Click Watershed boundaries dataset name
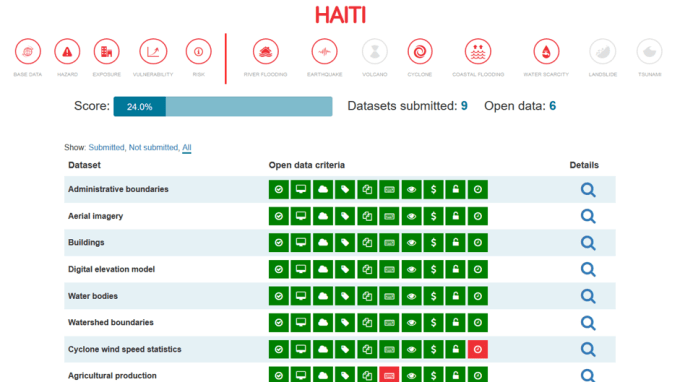 111,322
